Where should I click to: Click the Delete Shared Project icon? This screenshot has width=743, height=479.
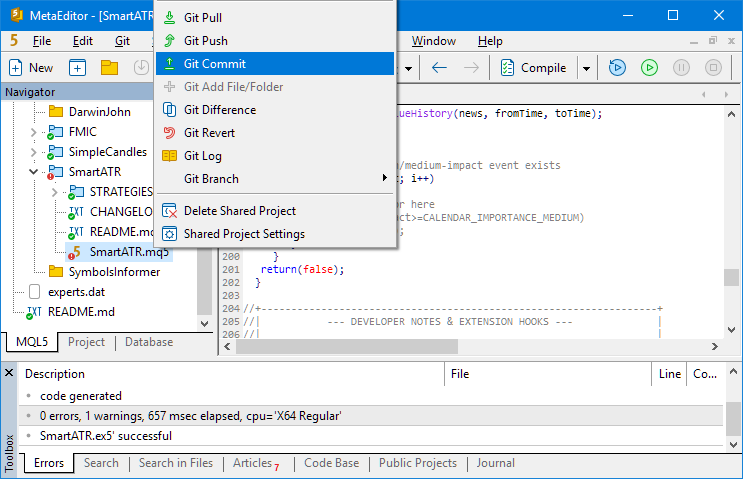pos(169,211)
